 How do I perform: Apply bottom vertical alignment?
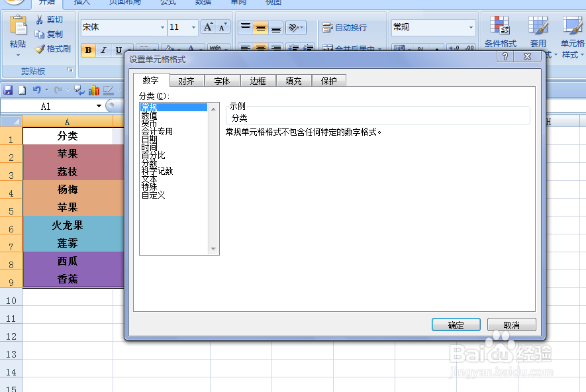[x=276, y=27]
